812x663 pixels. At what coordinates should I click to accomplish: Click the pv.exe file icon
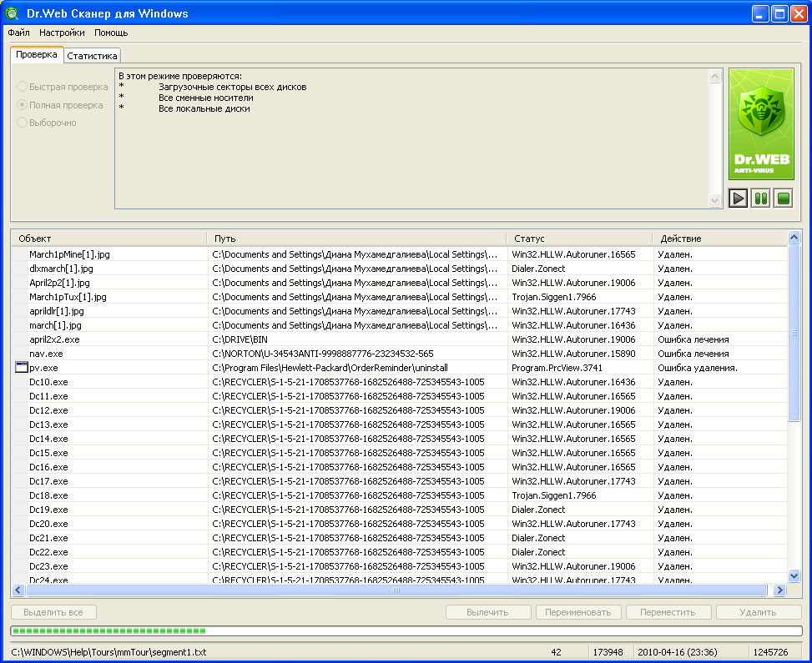[x=21, y=368]
